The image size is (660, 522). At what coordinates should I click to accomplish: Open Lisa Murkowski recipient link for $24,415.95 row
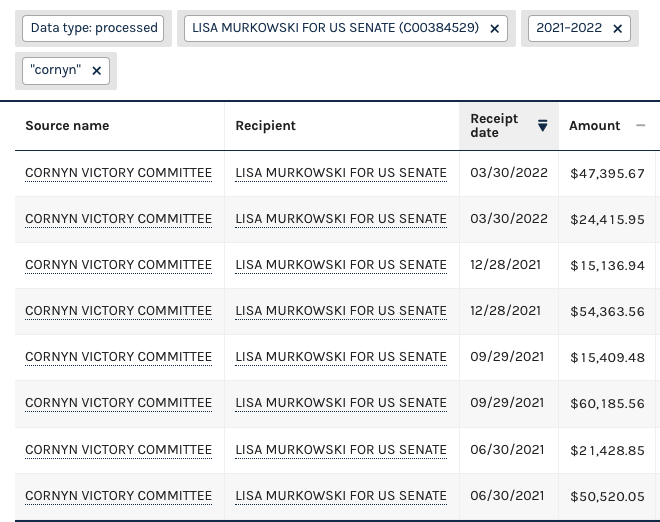pyautogui.click(x=341, y=219)
